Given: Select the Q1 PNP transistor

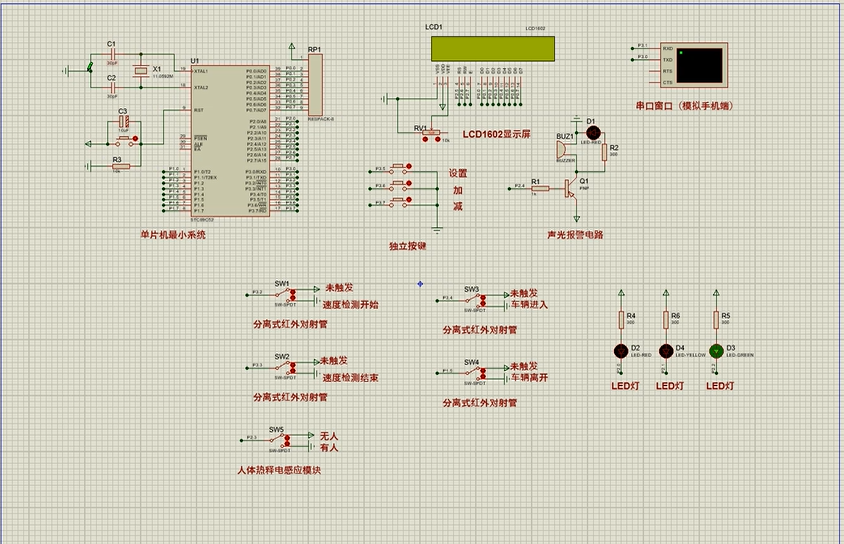Looking at the screenshot, I should pyautogui.click(x=571, y=187).
